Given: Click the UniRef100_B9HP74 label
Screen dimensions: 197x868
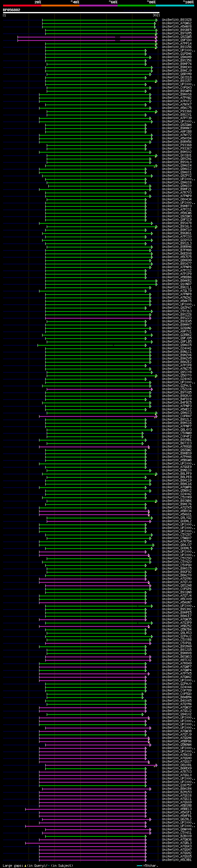Looking at the screenshot, I should pos(177,64).
